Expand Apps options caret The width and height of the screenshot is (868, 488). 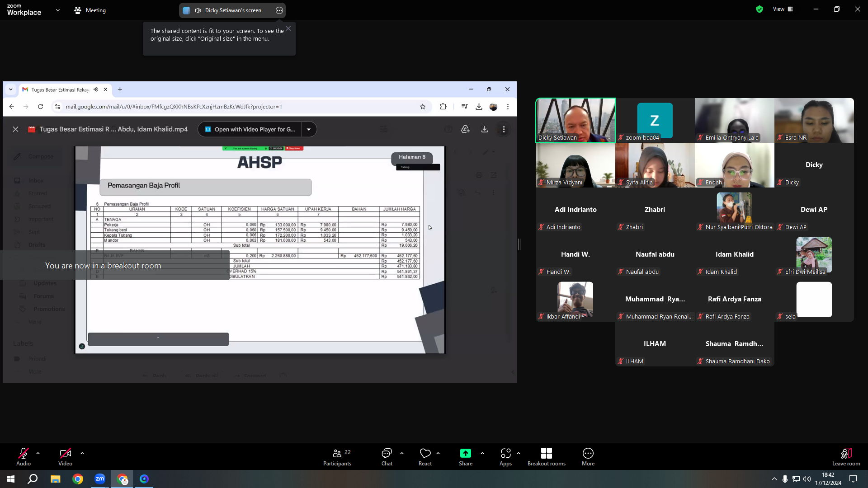tap(519, 453)
